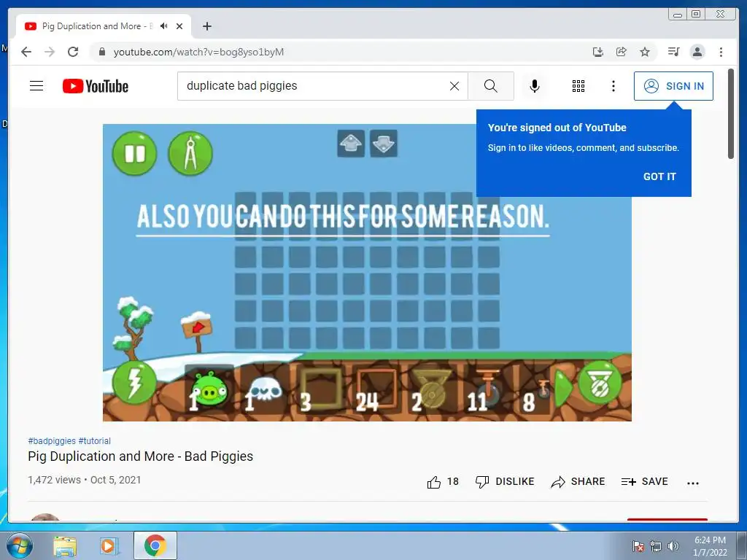Install app via address bar icon

[598, 52]
